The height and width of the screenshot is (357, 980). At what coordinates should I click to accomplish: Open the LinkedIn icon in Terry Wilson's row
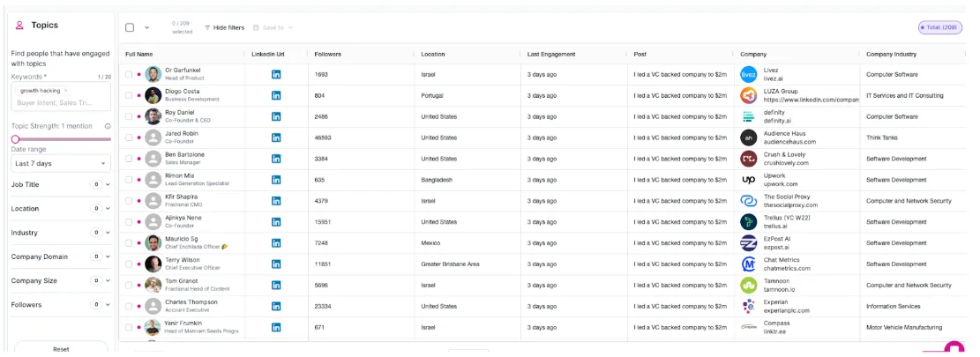tap(276, 264)
